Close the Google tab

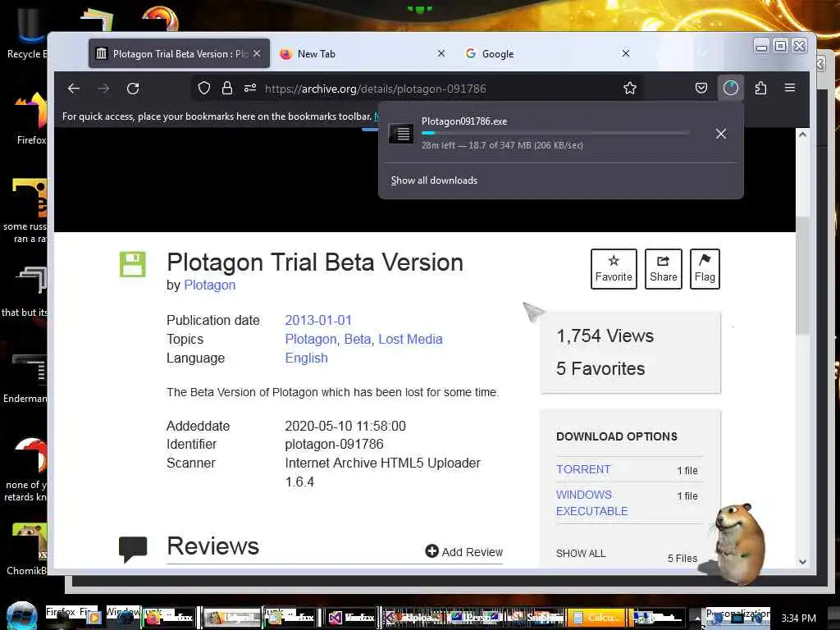tap(626, 53)
